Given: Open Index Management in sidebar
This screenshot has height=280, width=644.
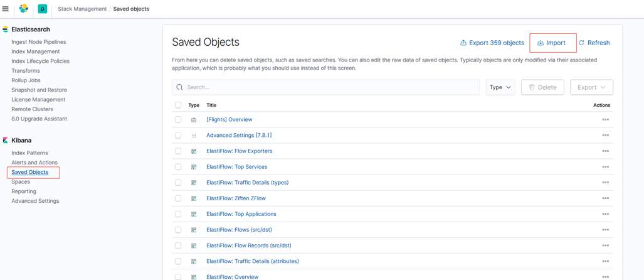Looking at the screenshot, I should click(35, 51).
